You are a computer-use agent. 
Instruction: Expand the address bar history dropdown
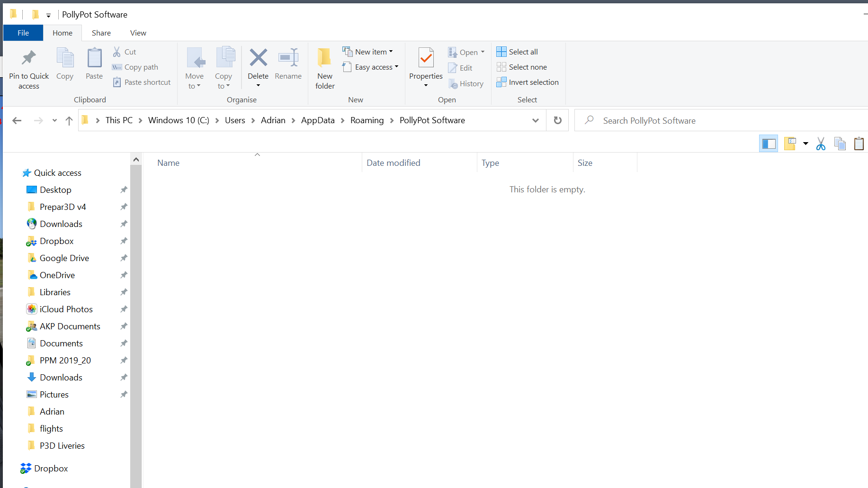tap(536, 120)
